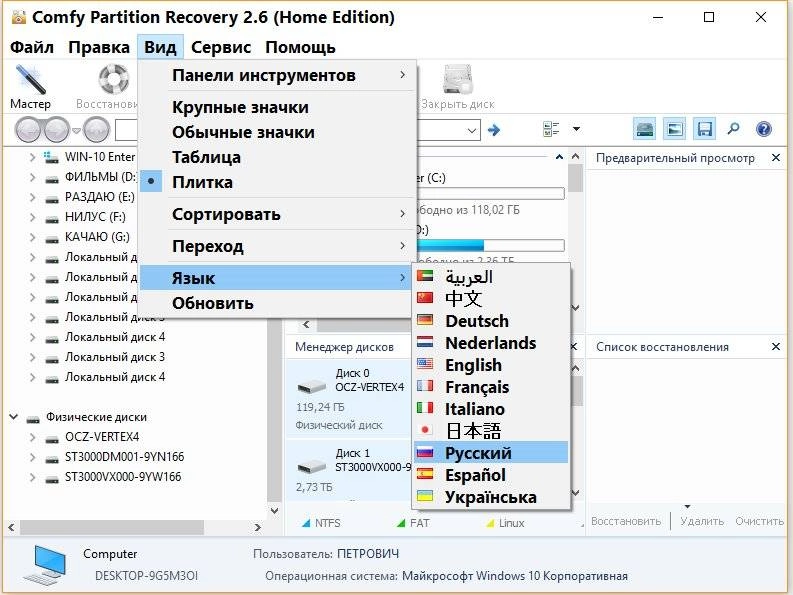Viewport: 793px width, 595px height.
Task: Toggle the disk manager panel icon
Action: [x=645, y=130]
